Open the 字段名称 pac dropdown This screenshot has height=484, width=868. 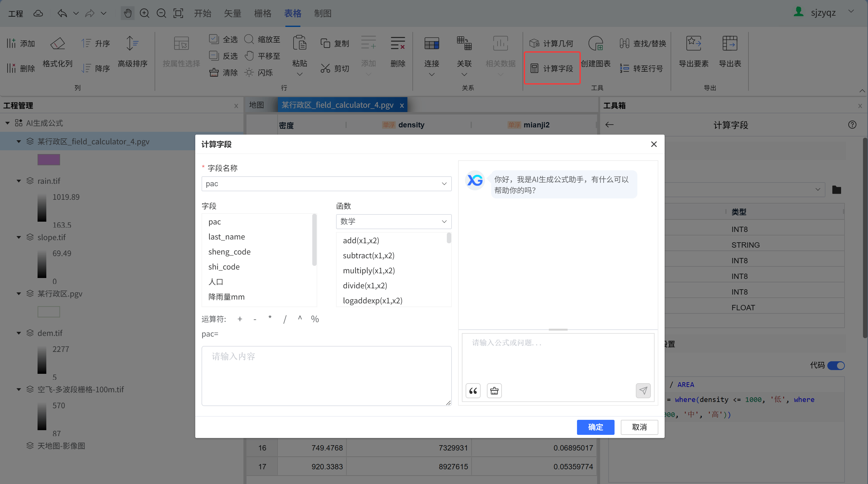[x=326, y=184]
